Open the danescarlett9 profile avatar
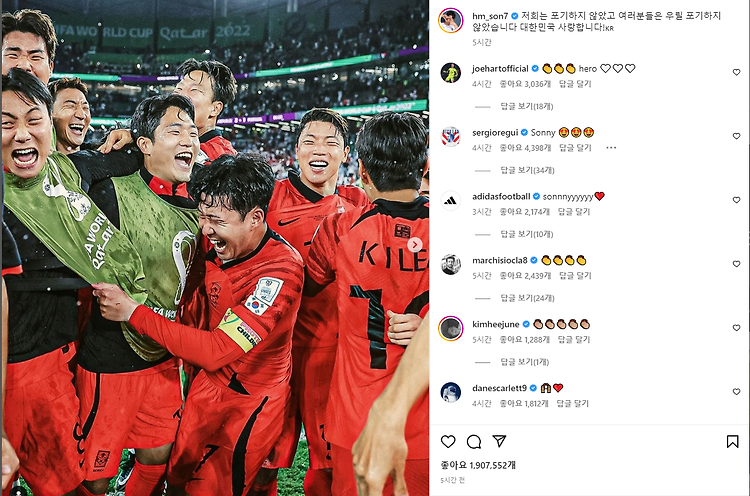The height and width of the screenshot is (496, 750). (451, 392)
